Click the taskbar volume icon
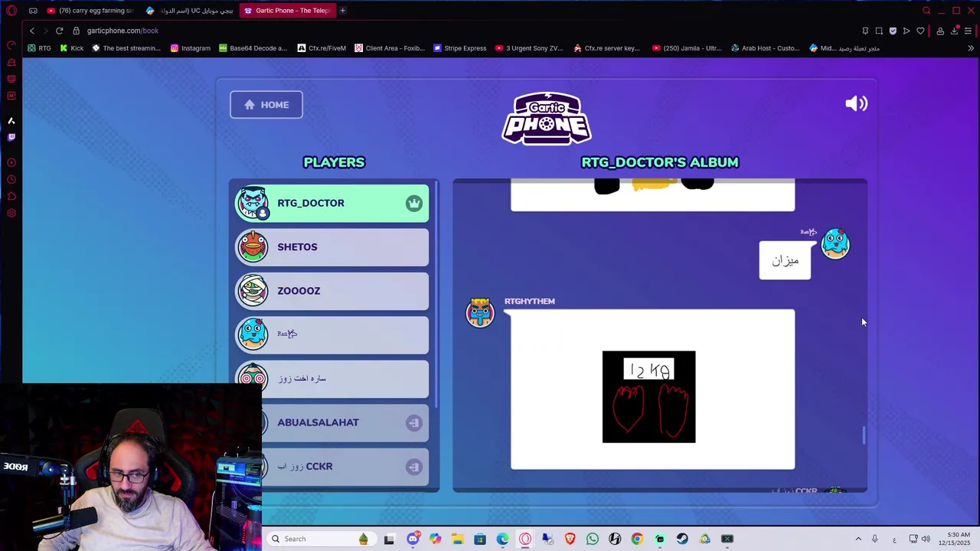Screen dimensions: 980x551 point(926,539)
